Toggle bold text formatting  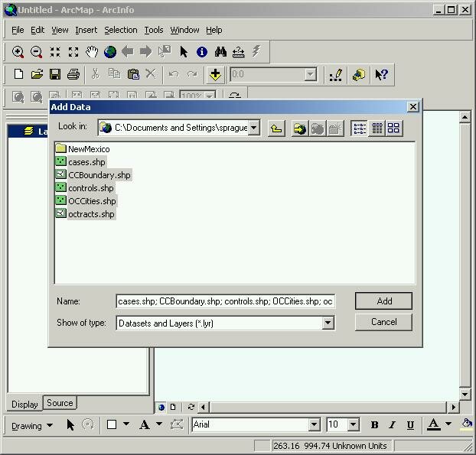tap(375, 424)
